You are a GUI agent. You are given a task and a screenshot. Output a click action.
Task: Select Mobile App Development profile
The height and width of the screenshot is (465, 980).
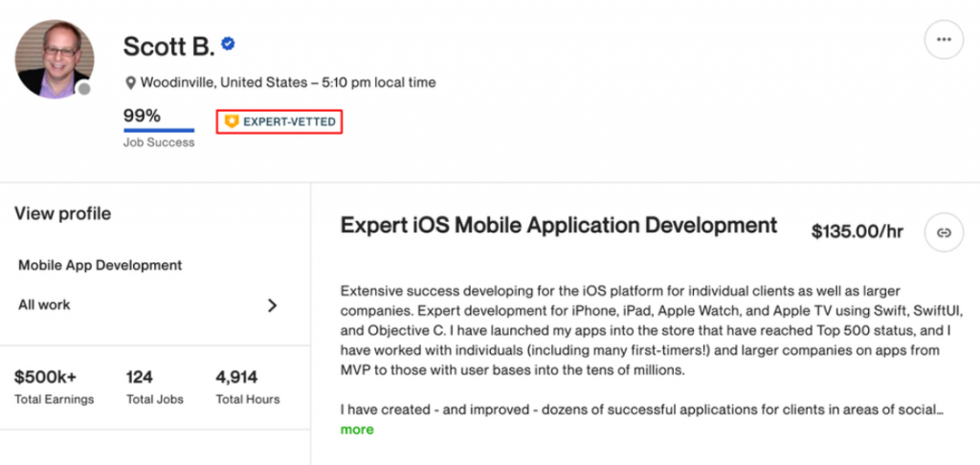[100, 265]
